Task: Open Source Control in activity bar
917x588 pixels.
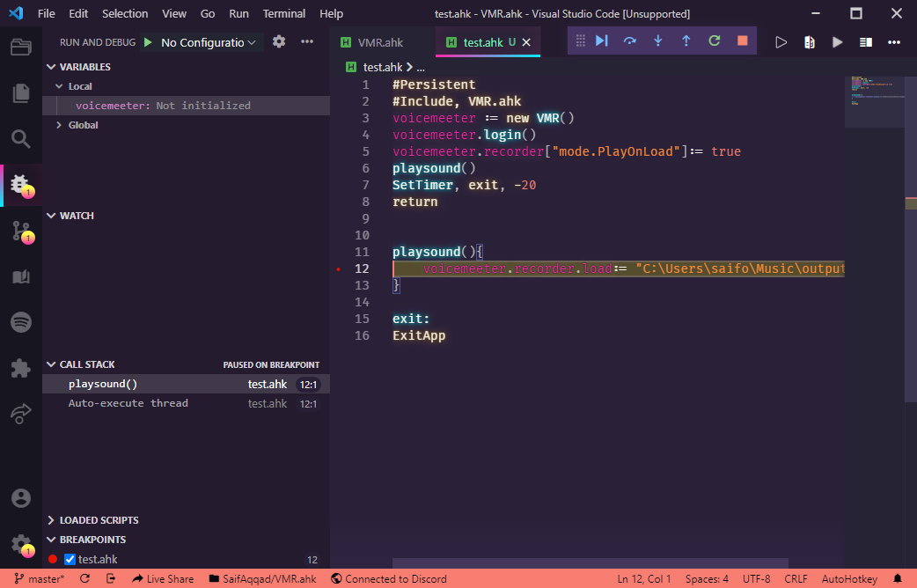Action: pyautogui.click(x=22, y=232)
